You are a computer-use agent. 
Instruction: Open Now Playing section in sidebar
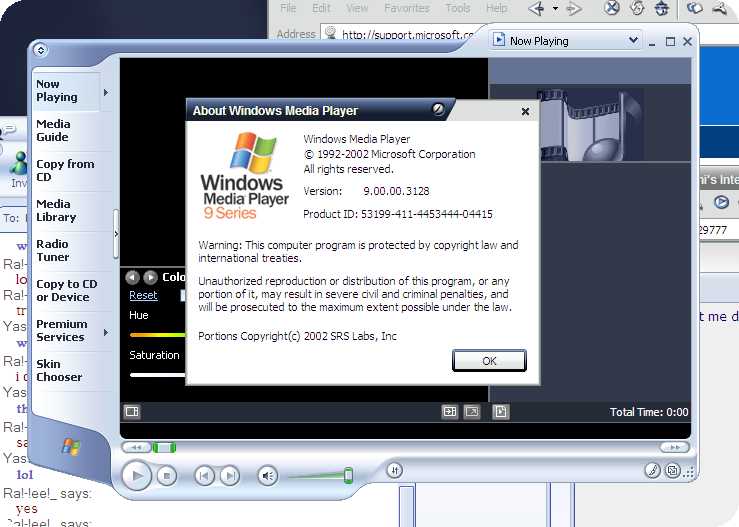(66, 91)
